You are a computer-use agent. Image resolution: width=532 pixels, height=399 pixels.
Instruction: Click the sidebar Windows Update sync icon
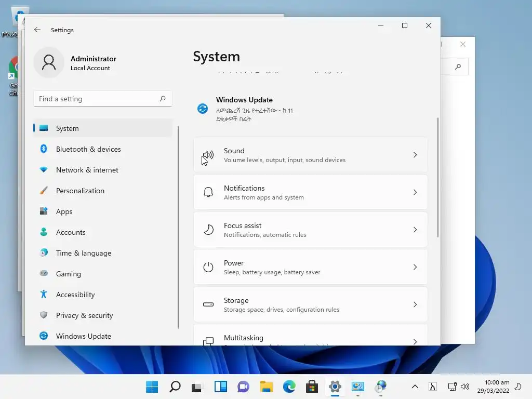click(x=44, y=336)
